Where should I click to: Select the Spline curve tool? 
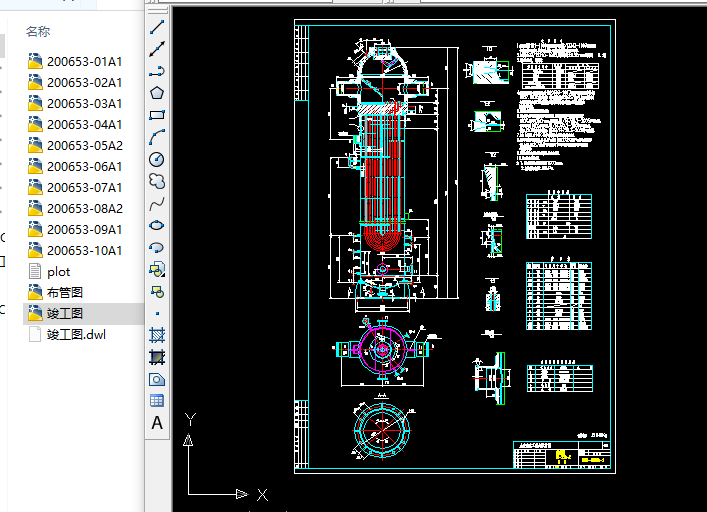(x=157, y=203)
